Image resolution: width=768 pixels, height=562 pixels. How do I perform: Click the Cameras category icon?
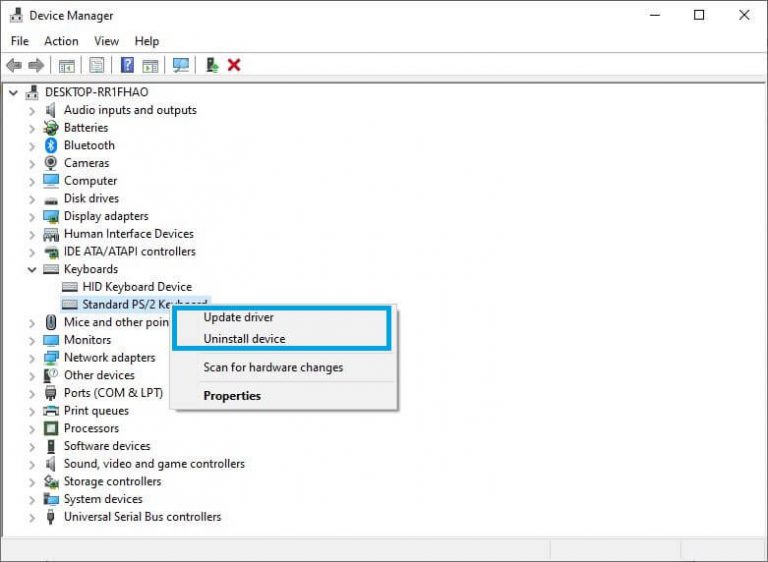click(x=51, y=163)
